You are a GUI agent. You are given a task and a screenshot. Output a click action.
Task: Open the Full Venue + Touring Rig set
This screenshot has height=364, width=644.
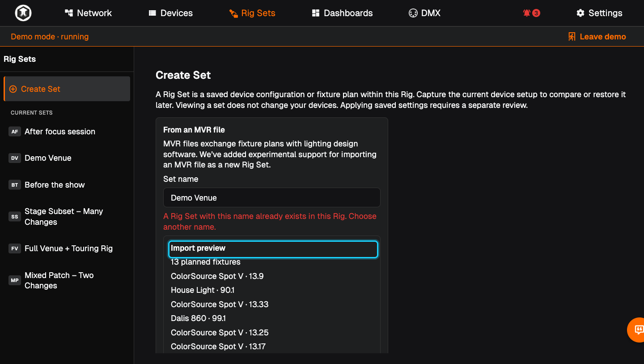[67, 248]
